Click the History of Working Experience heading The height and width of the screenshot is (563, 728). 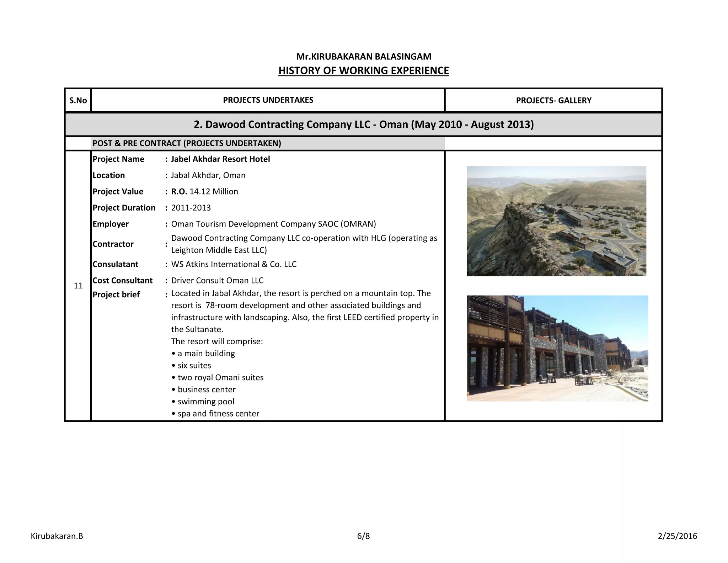[363, 71]
